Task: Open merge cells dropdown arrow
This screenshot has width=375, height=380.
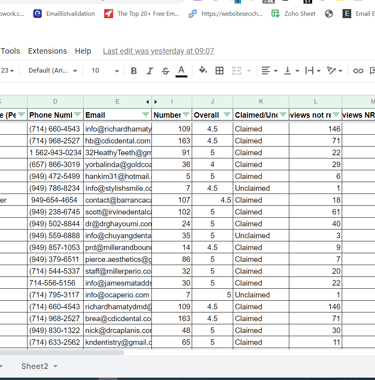Action: [x=249, y=71]
